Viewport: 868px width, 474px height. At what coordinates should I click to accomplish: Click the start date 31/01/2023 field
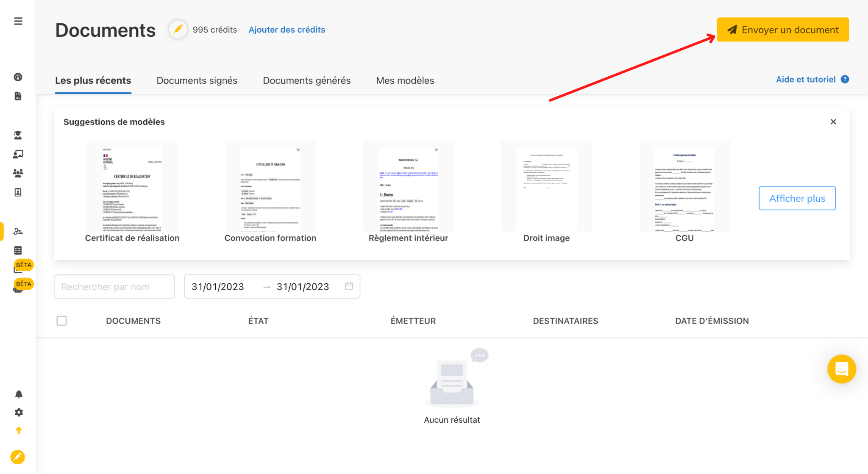click(218, 287)
